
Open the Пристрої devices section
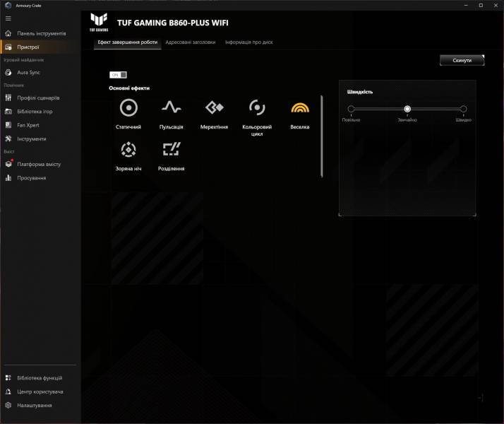pos(39,47)
